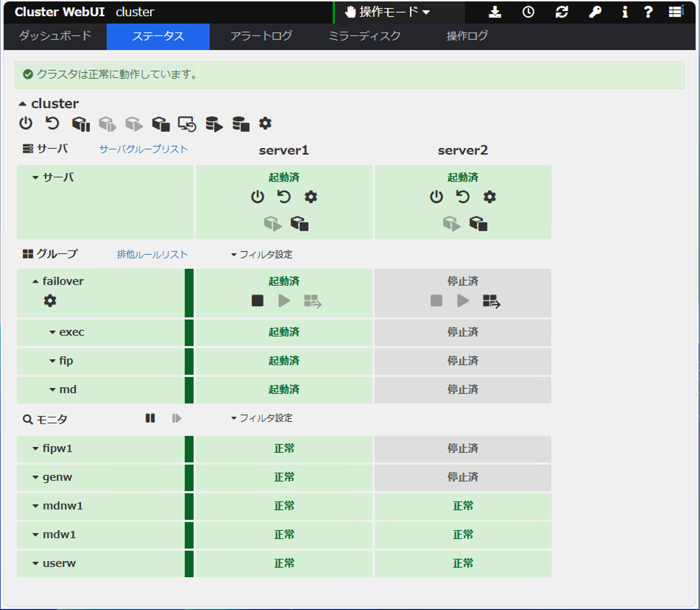
Task: Stop the failover group on server1
Action: (257, 301)
